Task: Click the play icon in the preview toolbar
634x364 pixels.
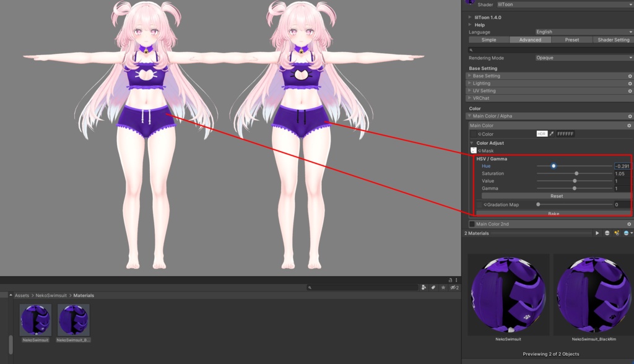Action: [597, 233]
